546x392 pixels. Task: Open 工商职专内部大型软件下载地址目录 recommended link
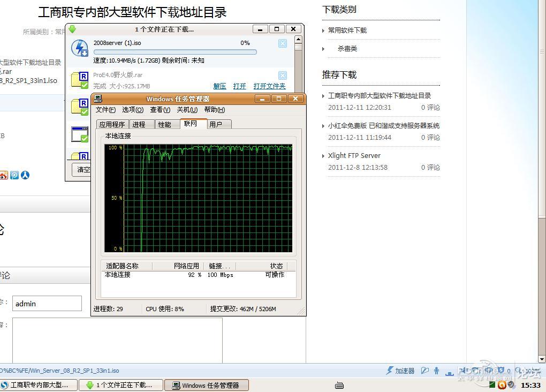tap(380, 95)
